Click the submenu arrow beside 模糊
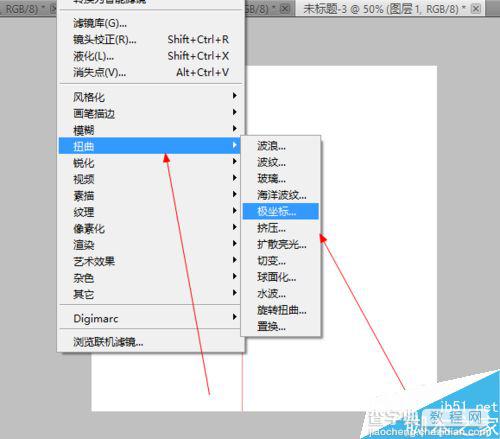Image resolution: width=500 pixels, height=439 pixels. click(235, 128)
